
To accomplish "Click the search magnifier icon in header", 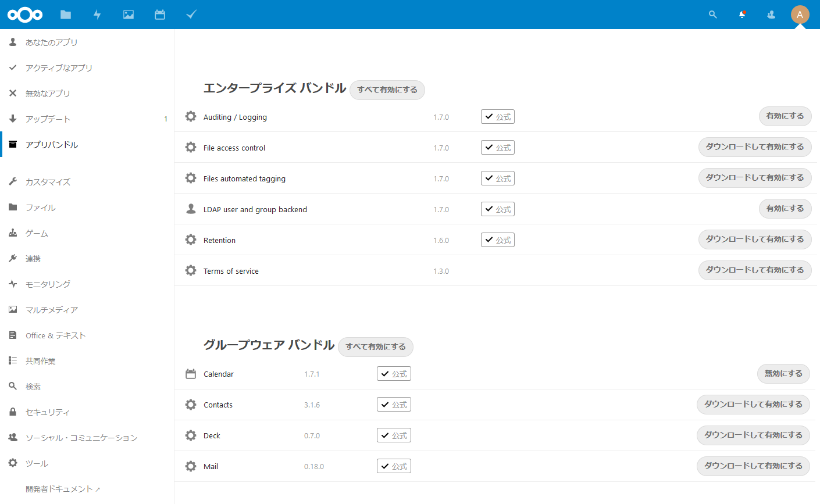I will (x=712, y=15).
